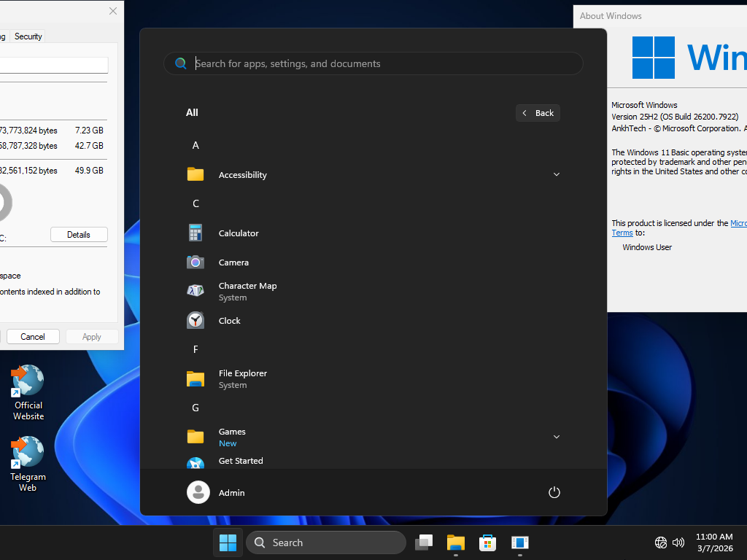Viewport: 747px width, 560px height.
Task: Switch to the Security tab
Action: click(28, 36)
